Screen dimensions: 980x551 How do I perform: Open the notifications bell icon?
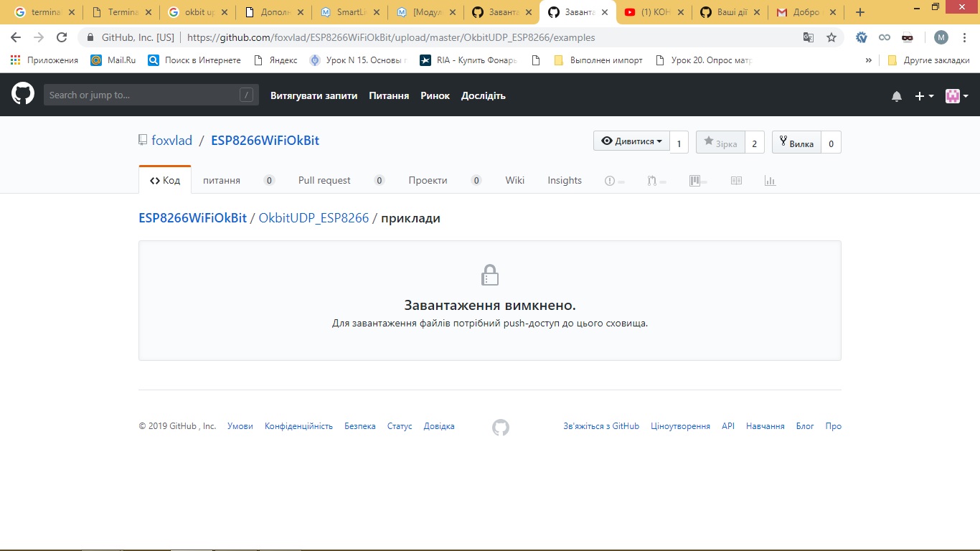pyautogui.click(x=896, y=94)
